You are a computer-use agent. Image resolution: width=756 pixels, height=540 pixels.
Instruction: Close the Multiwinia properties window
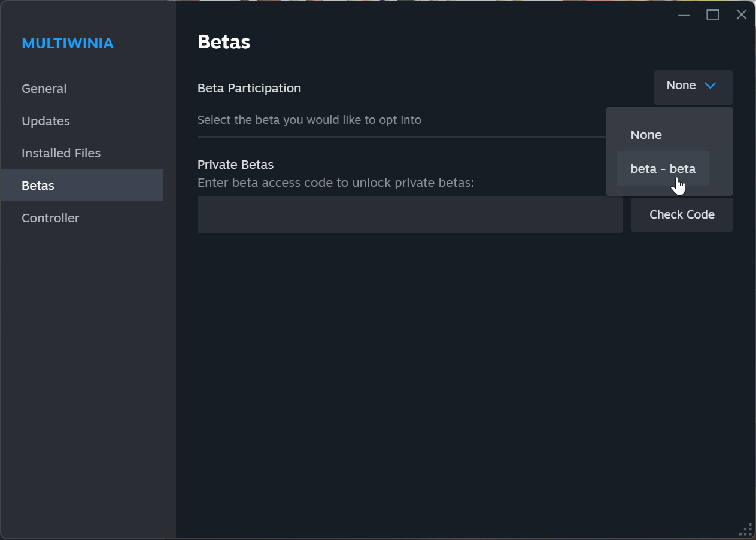click(x=742, y=15)
